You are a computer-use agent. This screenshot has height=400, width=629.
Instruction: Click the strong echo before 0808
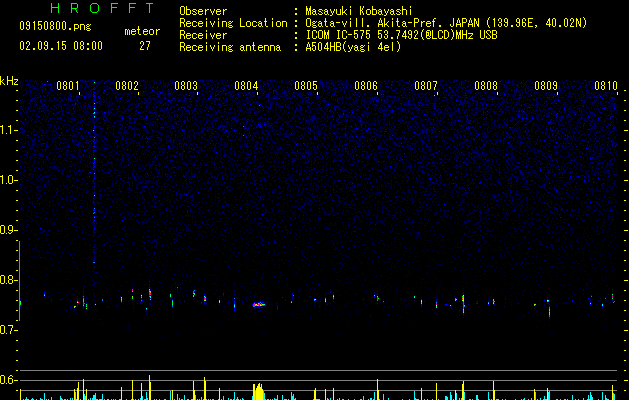tap(463, 304)
